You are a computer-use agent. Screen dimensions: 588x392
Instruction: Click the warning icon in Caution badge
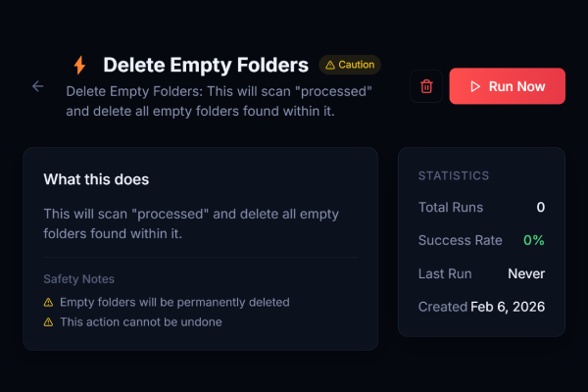click(x=330, y=65)
